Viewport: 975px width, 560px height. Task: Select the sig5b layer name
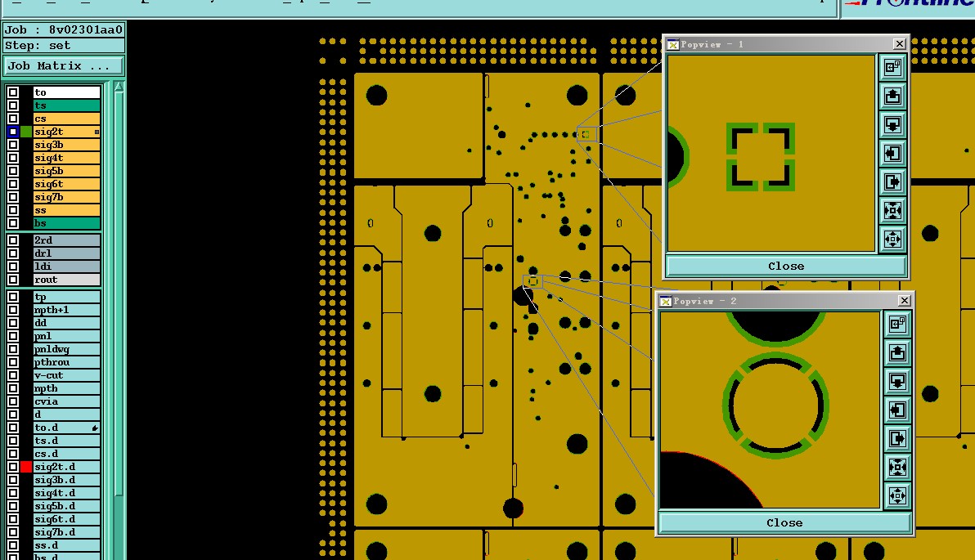[66, 171]
